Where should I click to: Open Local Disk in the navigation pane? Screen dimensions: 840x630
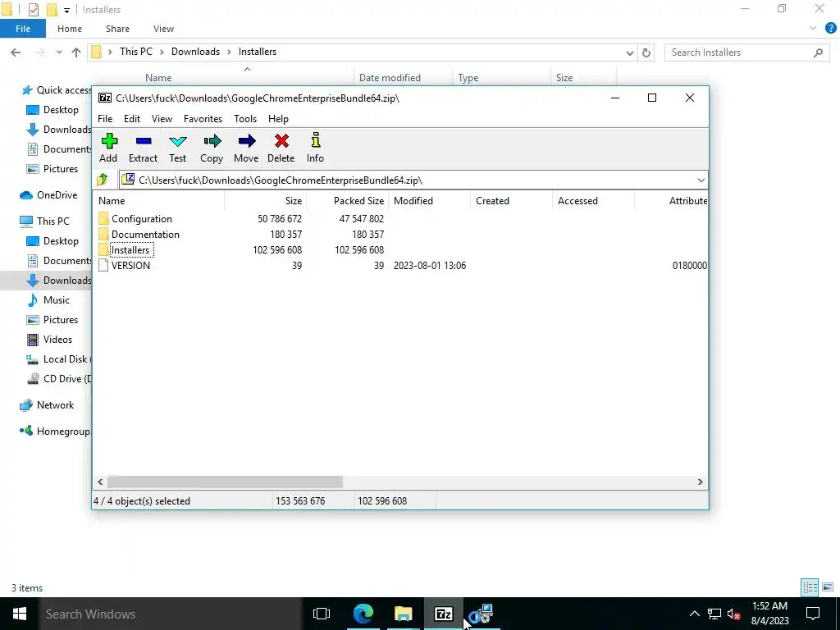pyautogui.click(x=59, y=359)
